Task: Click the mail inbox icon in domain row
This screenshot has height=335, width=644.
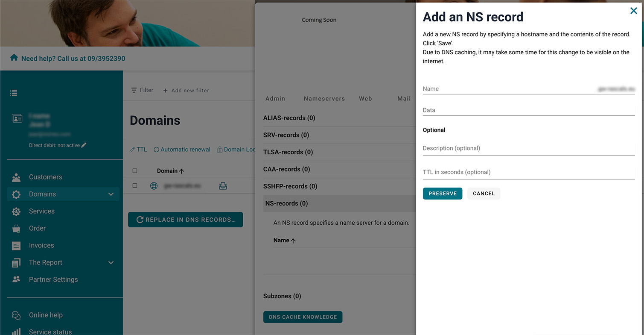Action: point(223,186)
